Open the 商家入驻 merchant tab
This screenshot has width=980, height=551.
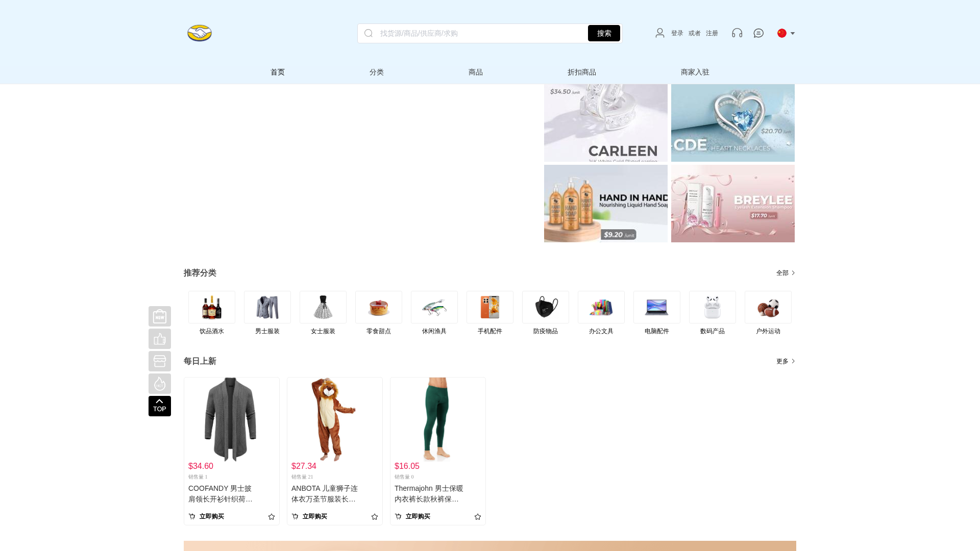(695, 72)
